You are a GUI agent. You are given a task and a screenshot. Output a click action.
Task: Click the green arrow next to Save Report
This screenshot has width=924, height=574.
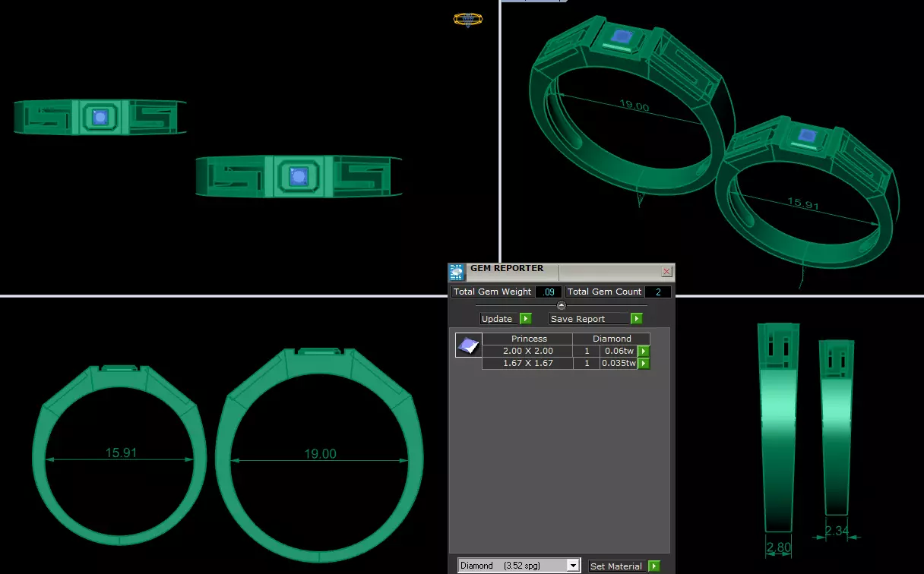[637, 319]
